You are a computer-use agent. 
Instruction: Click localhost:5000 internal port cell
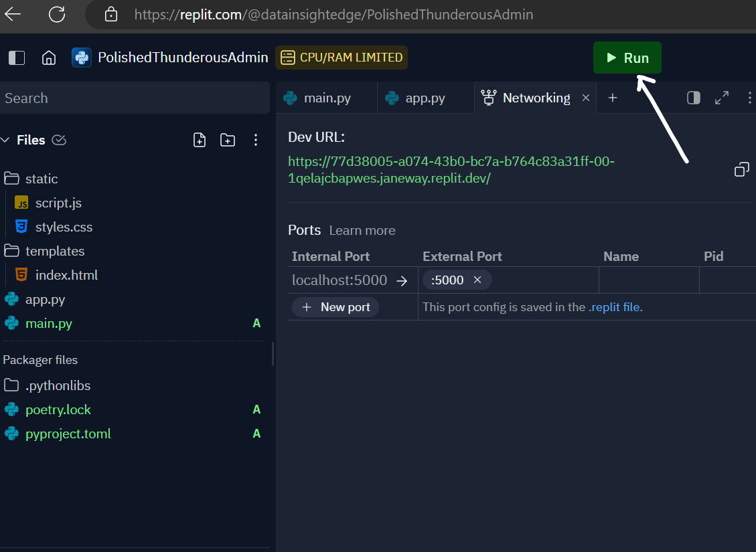point(339,280)
